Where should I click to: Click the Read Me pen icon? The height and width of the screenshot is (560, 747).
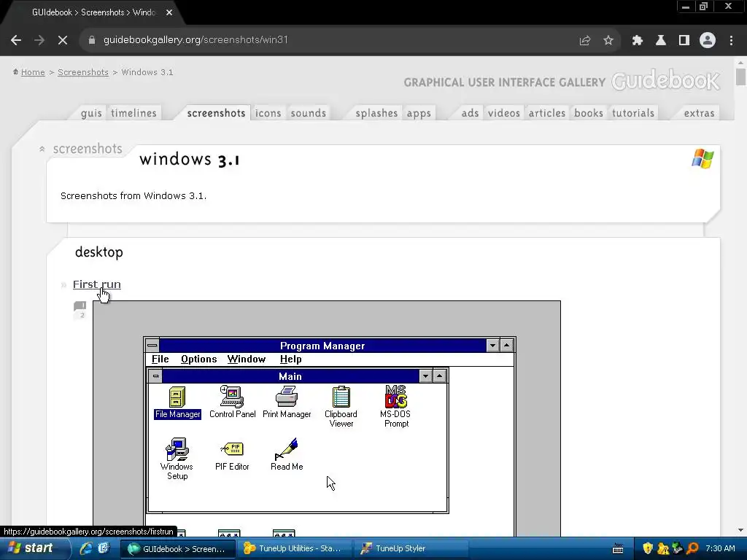click(x=286, y=449)
